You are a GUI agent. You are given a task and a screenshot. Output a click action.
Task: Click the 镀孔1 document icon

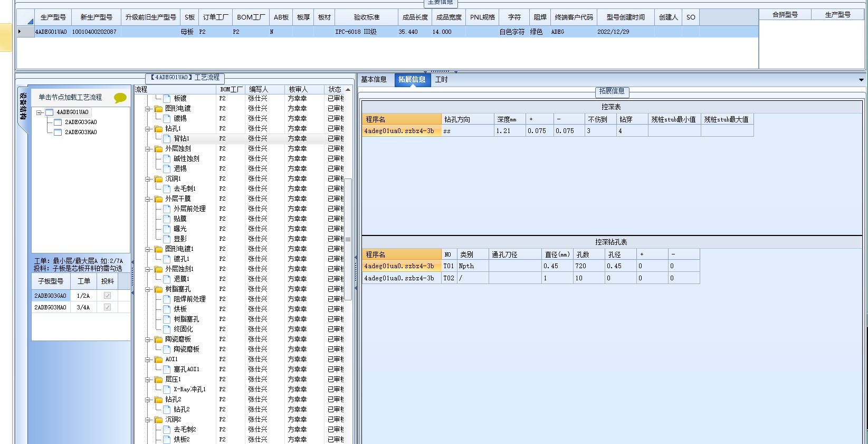click(x=167, y=259)
